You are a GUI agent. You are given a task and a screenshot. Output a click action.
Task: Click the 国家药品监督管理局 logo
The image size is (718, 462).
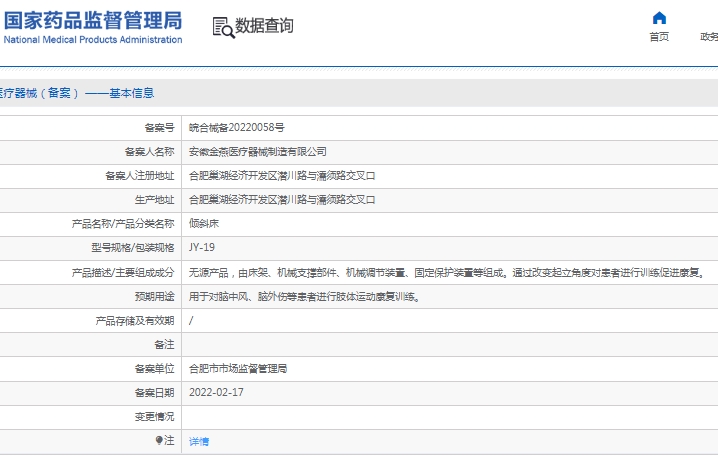pyautogui.click(x=93, y=21)
